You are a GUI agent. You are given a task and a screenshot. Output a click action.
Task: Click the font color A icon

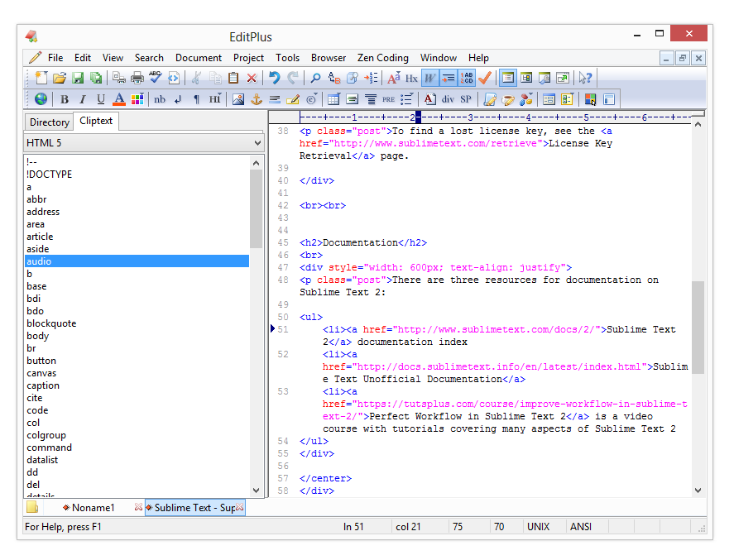(x=119, y=99)
